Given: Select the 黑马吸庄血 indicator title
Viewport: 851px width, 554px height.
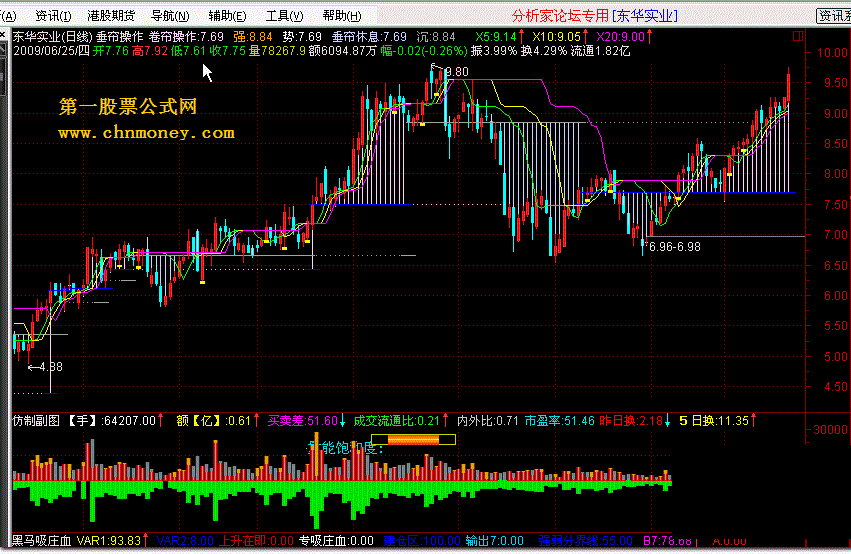Looking at the screenshot, I should click(x=42, y=540).
